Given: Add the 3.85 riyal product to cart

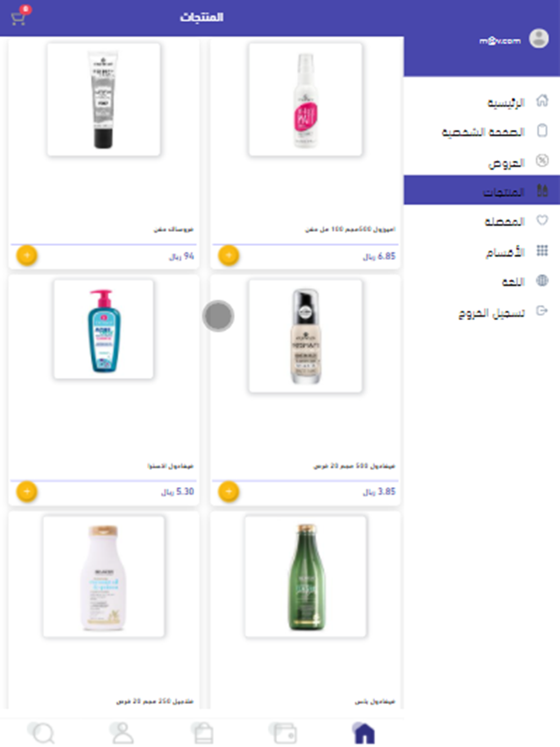Looking at the screenshot, I should 228,492.
